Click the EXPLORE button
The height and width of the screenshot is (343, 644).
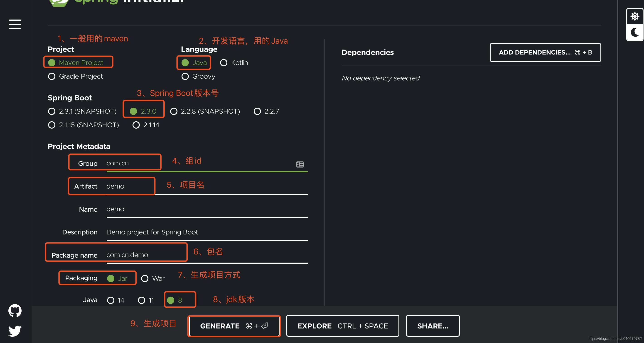(342, 326)
